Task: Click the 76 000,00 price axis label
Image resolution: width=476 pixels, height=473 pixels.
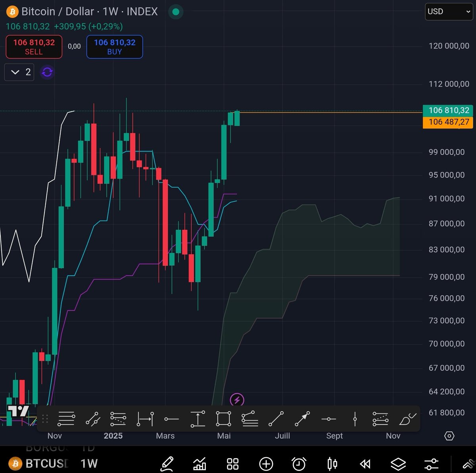Action: click(x=446, y=298)
